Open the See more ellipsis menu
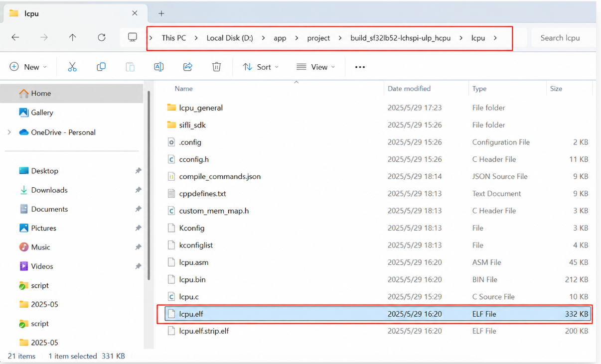 pos(360,67)
